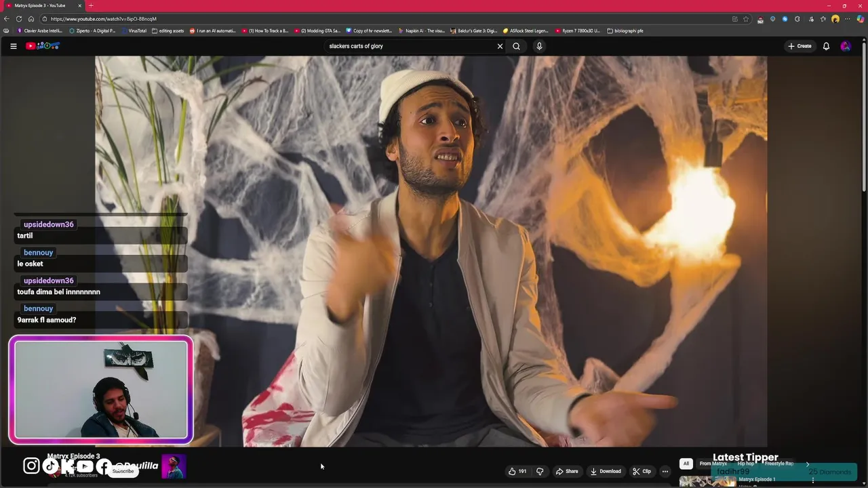
Task: Open the VirusTotal bookmark
Action: click(134, 30)
